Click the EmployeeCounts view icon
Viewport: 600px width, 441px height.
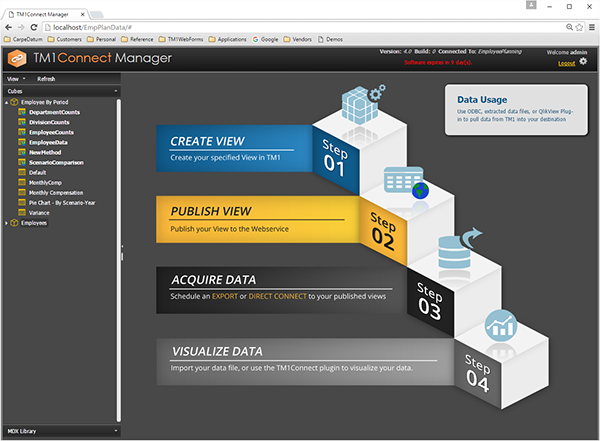(x=22, y=132)
